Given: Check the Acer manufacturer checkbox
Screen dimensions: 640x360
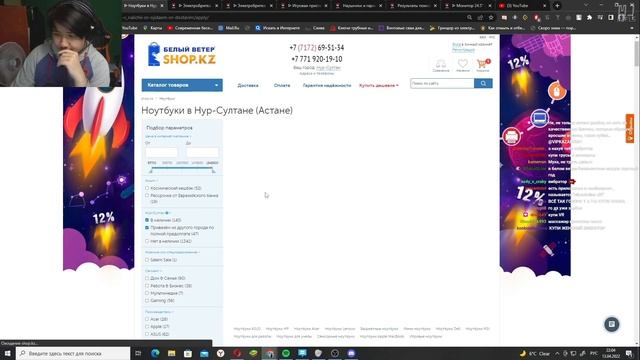Looking at the screenshot, I should click(147, 319).
